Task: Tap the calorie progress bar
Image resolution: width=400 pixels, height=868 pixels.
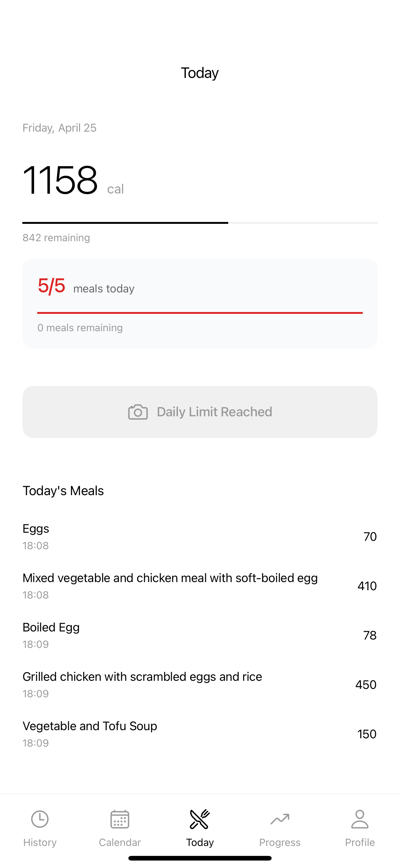Action: [x=200, y=223]
